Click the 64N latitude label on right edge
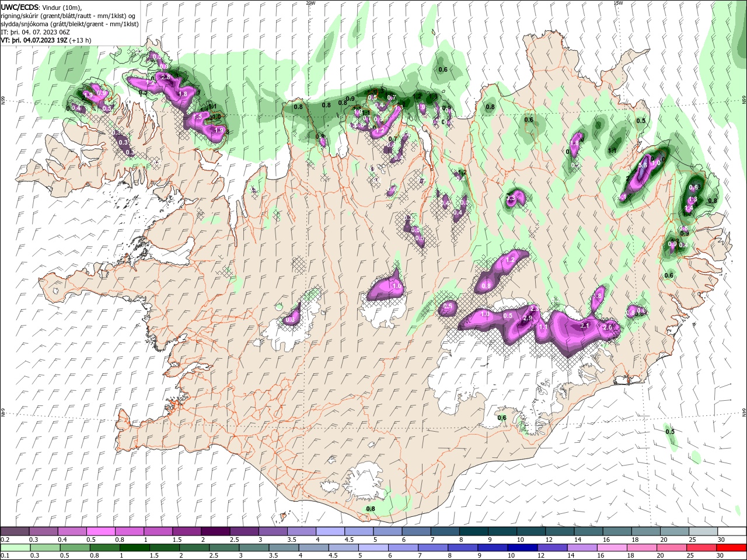Viewport: 747px width, 560px height. coord(744,412)
